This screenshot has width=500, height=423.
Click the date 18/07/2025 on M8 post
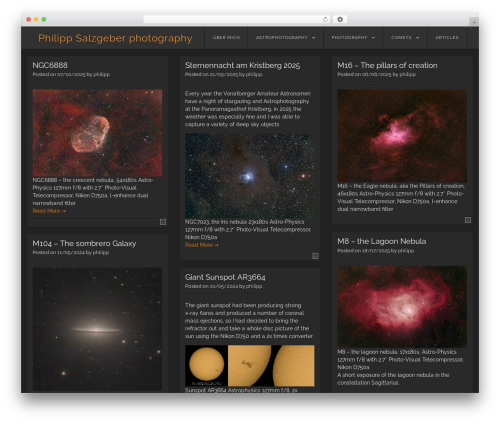coord(376,251)
